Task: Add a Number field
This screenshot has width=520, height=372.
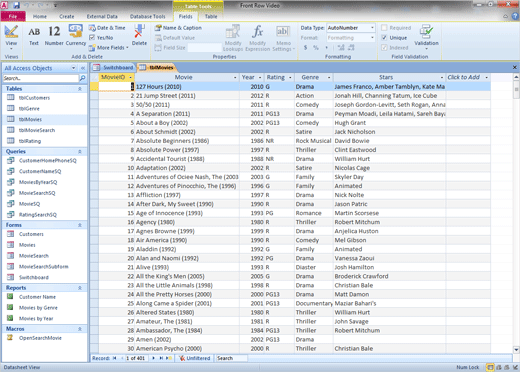Action: point(54,36)
